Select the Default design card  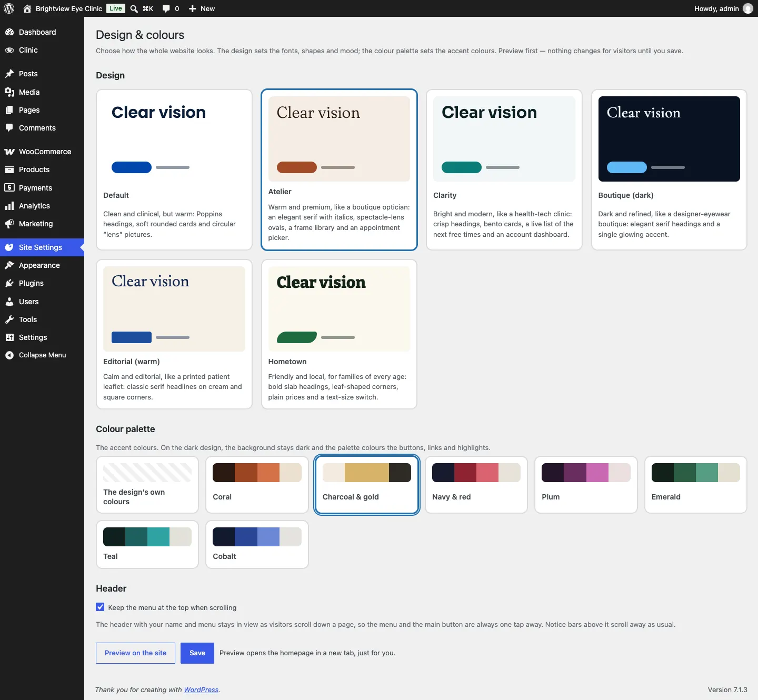(x=174, y=169)
